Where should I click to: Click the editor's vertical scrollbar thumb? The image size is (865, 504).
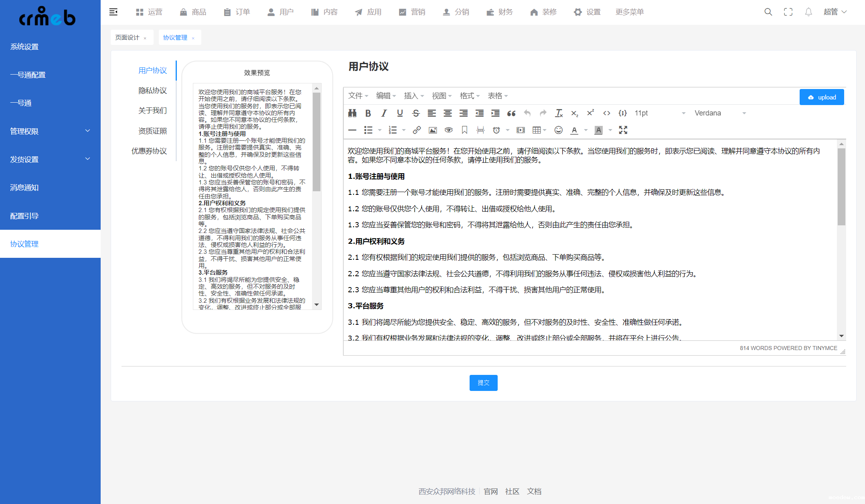point(841,186)
